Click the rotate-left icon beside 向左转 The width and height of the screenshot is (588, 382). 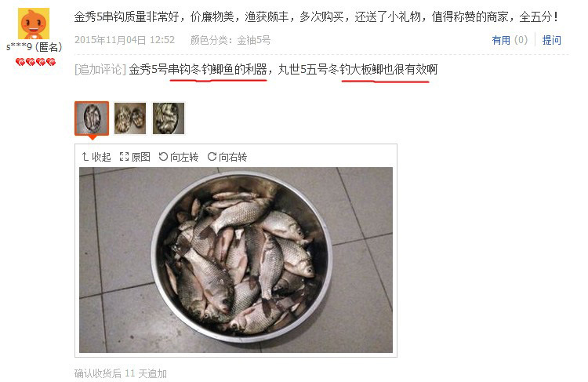tap(163, 156)
